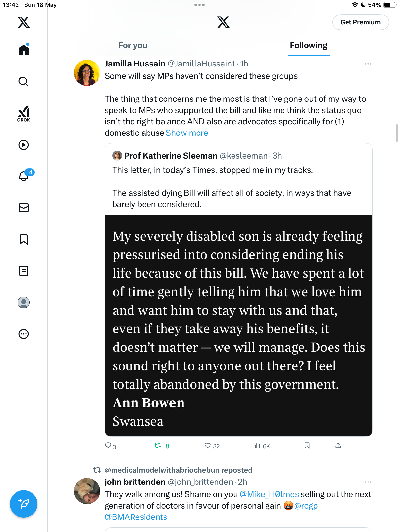Like Jamilla Hussain's post
The image size is (399, 532).
click(x=212, y=446)
